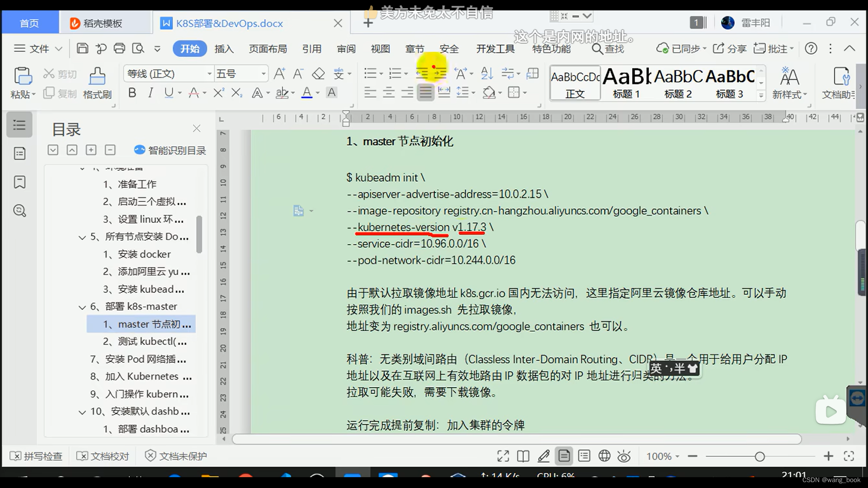Open the bookmark sidebar icon
The height and width of the screenshot is (488, 868).
(19, 182)
